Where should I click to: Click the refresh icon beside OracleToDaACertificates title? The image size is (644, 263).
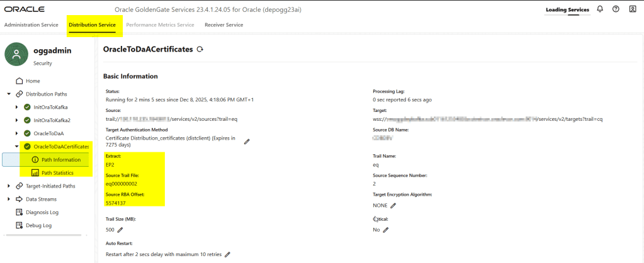pyautogui.click(x=200, y=49)
